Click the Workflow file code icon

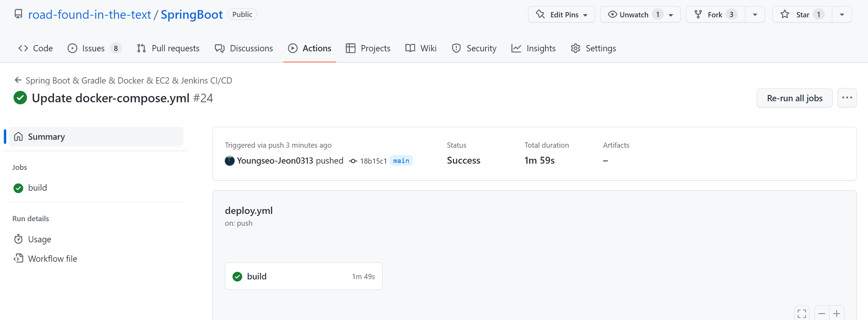click(18, 258)
